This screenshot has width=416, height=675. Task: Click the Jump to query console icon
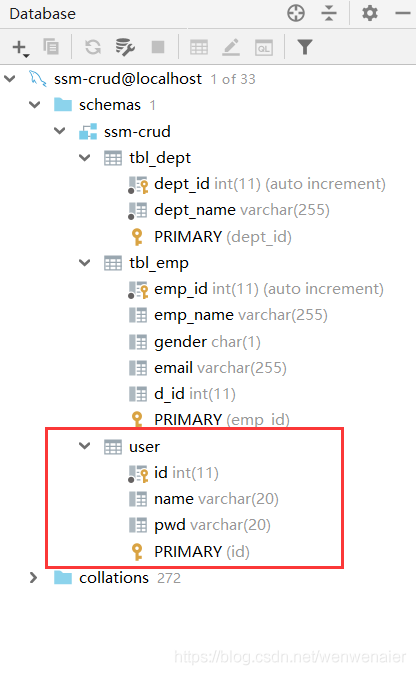pos(264,47)
